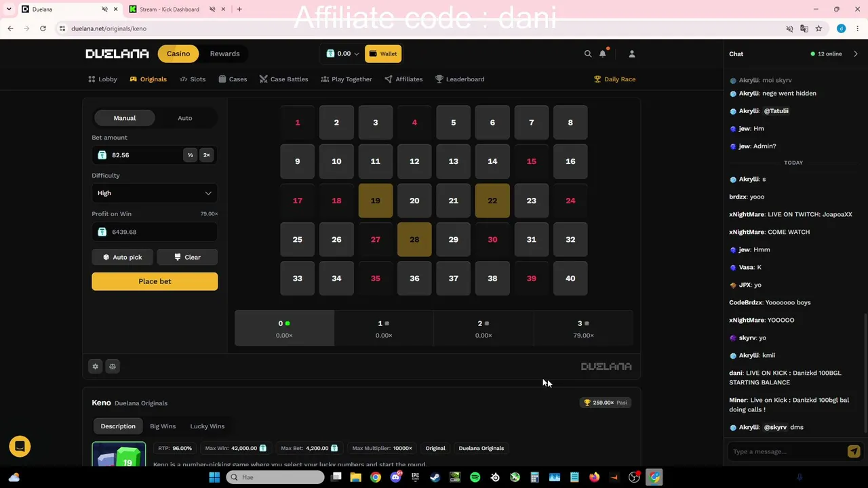The width and height of the screenshot is (868, 488).
Task: Open the notifications bell
Action: (602, 54)
